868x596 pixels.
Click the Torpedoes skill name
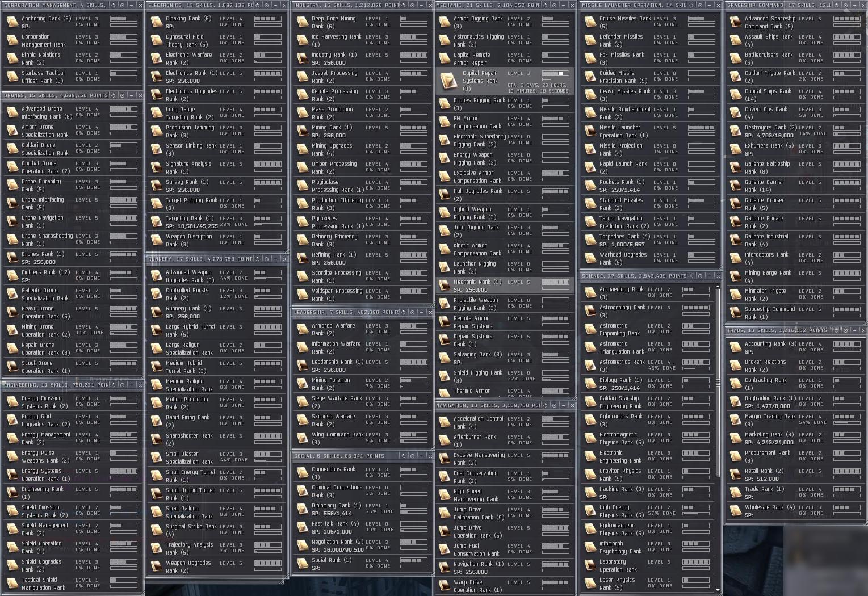624,236
